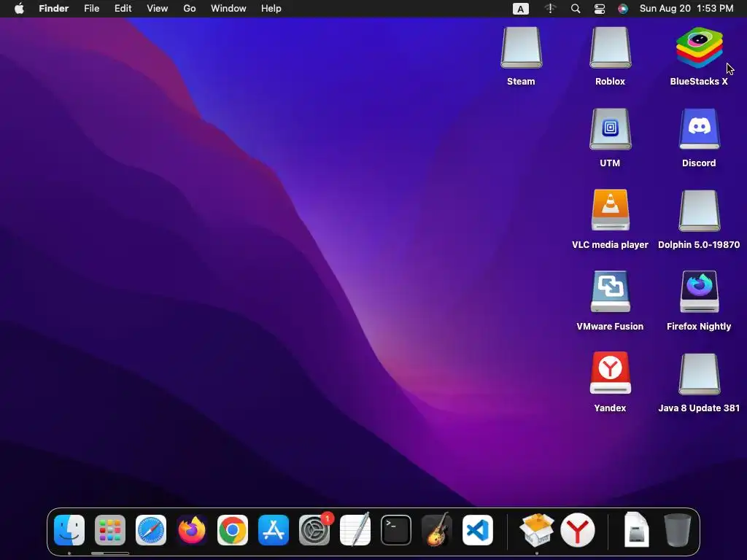Click the 'Roblox' label text
This screenshot has height=560, width=747.
611,82
